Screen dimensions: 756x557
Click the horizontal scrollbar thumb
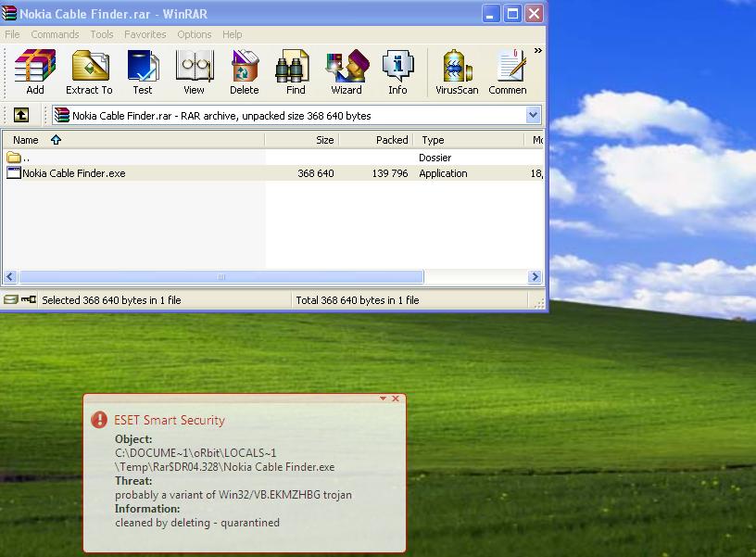point(221,277)
